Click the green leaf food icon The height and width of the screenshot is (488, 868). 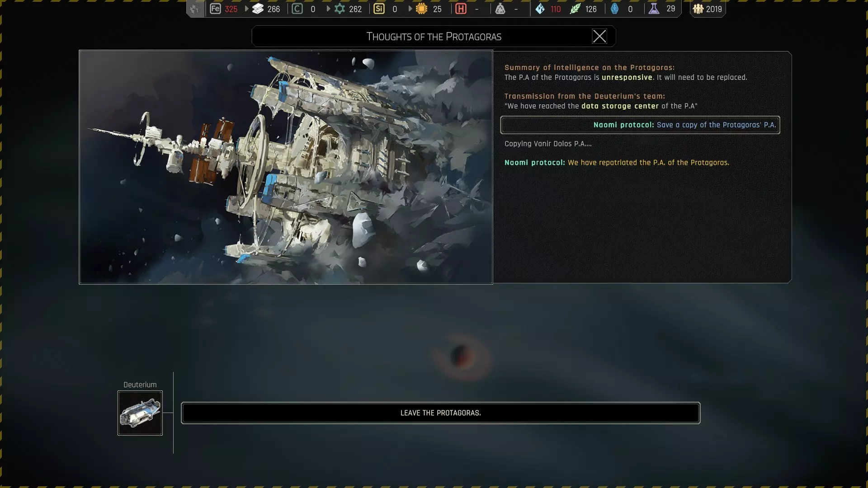click(575, 9)
